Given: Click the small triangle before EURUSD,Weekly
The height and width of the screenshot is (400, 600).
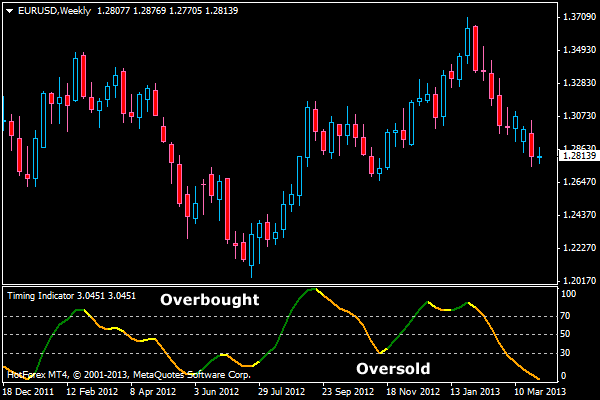Looking at the screenshot, I should (9, 10).
